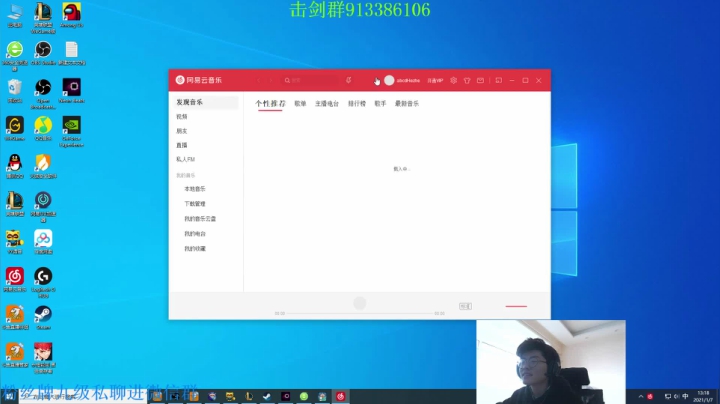Open the YY voice desktop shortcut
The image size is (720, 404).
[x=15, y=241]
